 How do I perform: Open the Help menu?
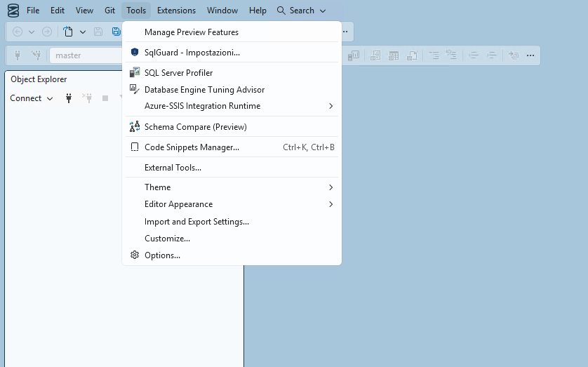pyautogui.click(x=258, y=11)
